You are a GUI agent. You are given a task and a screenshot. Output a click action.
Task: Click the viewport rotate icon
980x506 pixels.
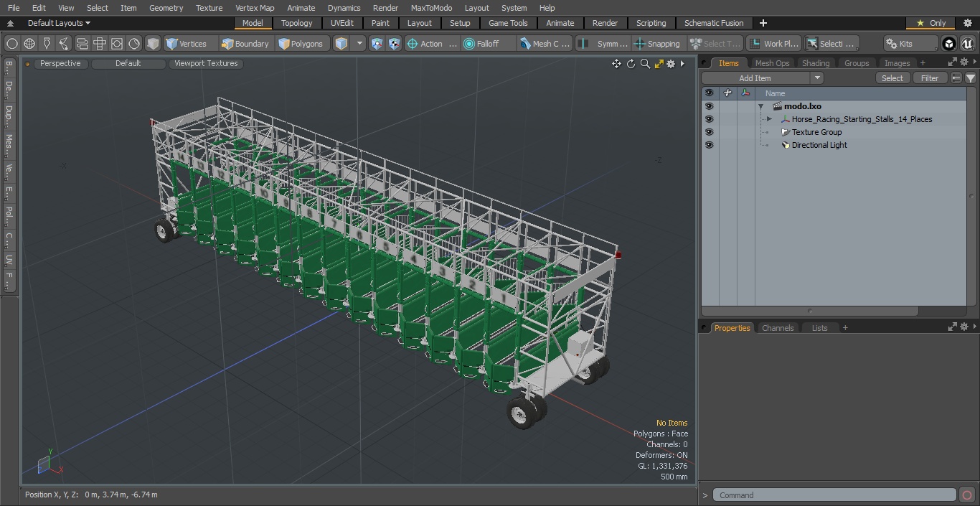631,64
